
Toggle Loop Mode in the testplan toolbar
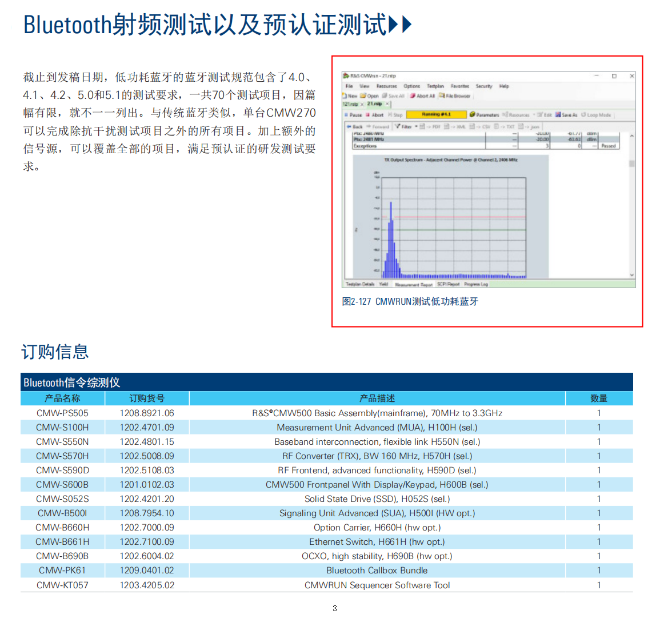click(596, 115)
